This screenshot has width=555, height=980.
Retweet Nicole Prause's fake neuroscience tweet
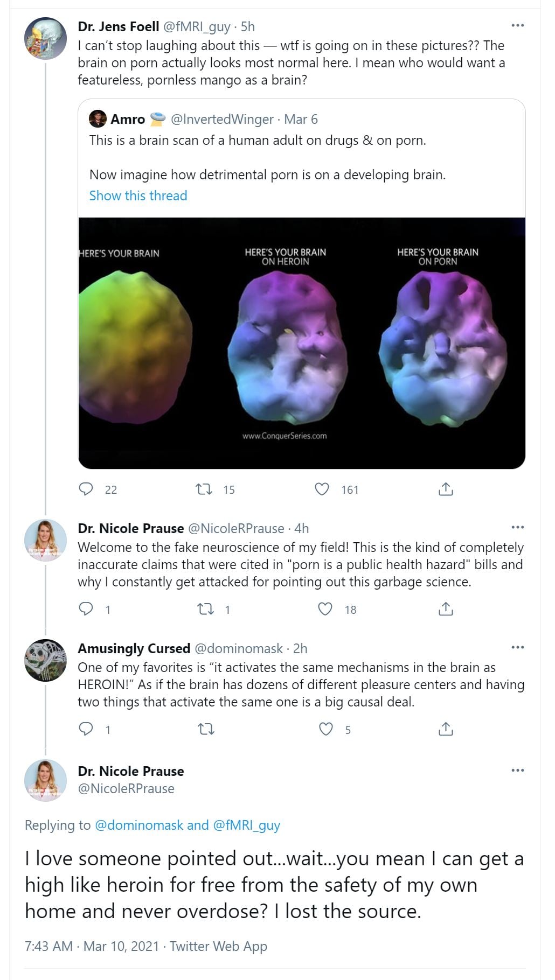205,609
